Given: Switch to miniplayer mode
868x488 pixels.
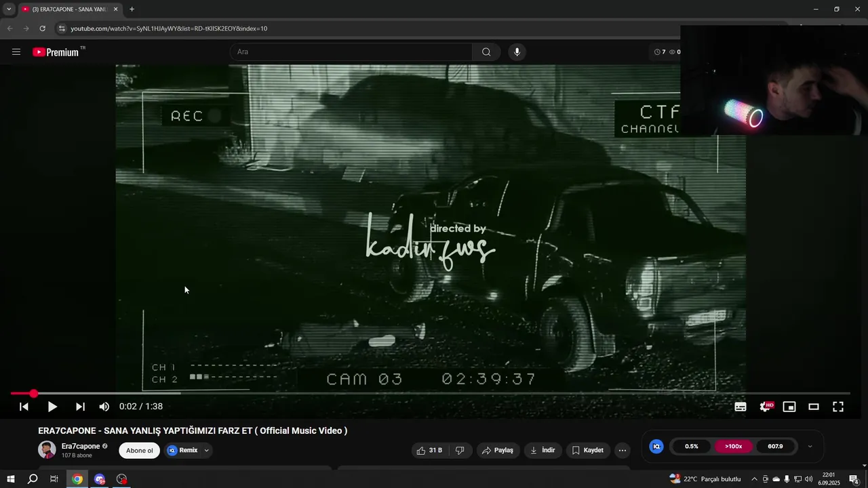Looking at the screenshot, I should pos(789,407).
